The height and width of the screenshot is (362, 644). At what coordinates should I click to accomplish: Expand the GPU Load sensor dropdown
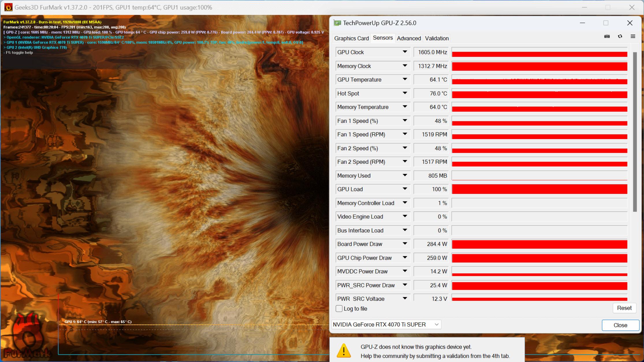pos(405,190)
